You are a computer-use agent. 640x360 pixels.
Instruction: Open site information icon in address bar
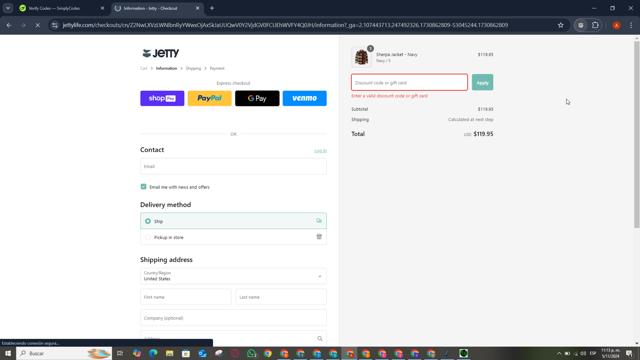pyautogui.click(x=55, y=25)
